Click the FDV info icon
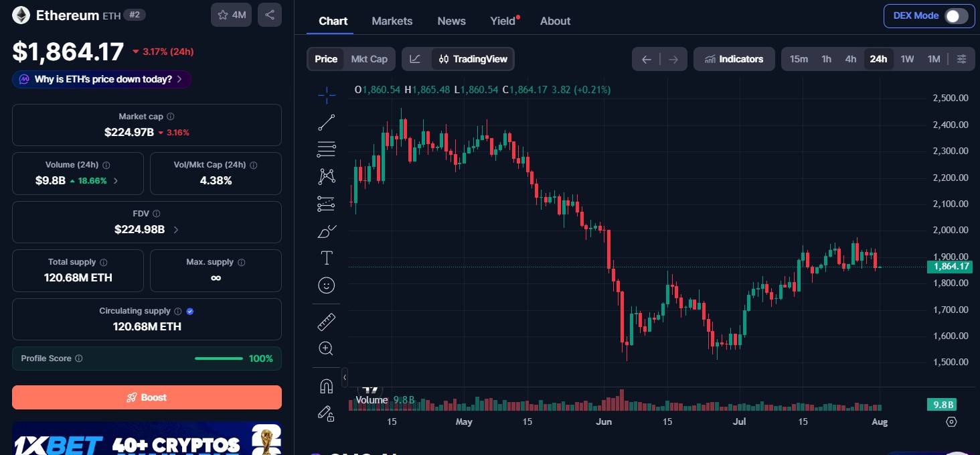This screenshot has width=980, height=455. click(157, 214)
